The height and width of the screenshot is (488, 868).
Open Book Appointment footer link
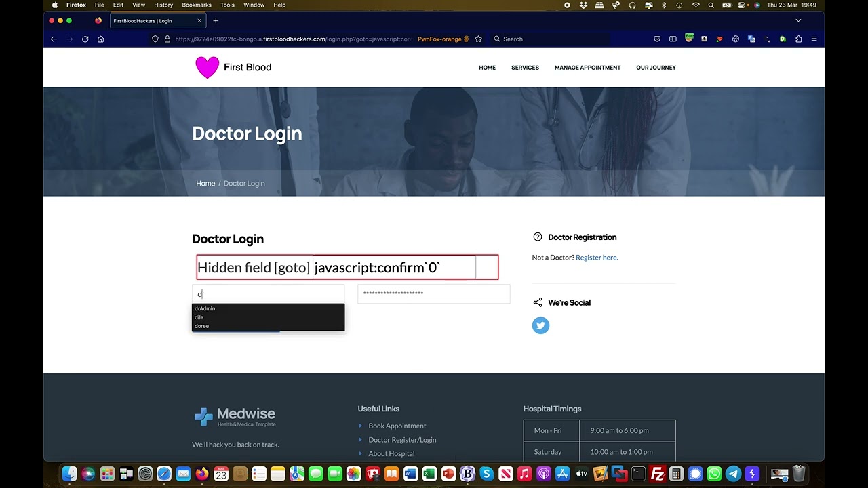pyautogui.click(x=397, y=426)
